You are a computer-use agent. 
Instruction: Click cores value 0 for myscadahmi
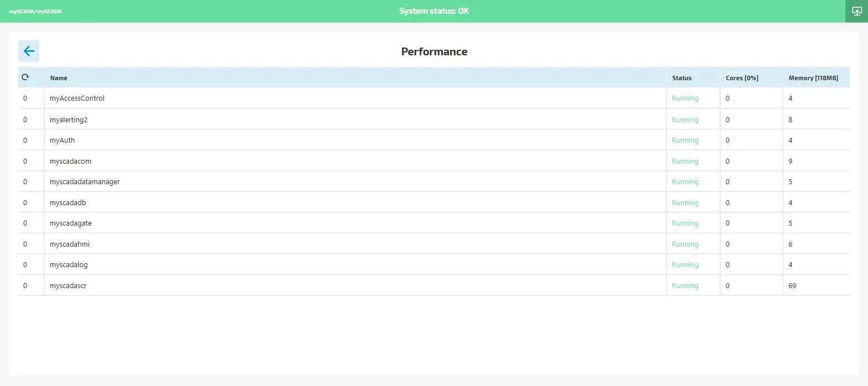727,244
